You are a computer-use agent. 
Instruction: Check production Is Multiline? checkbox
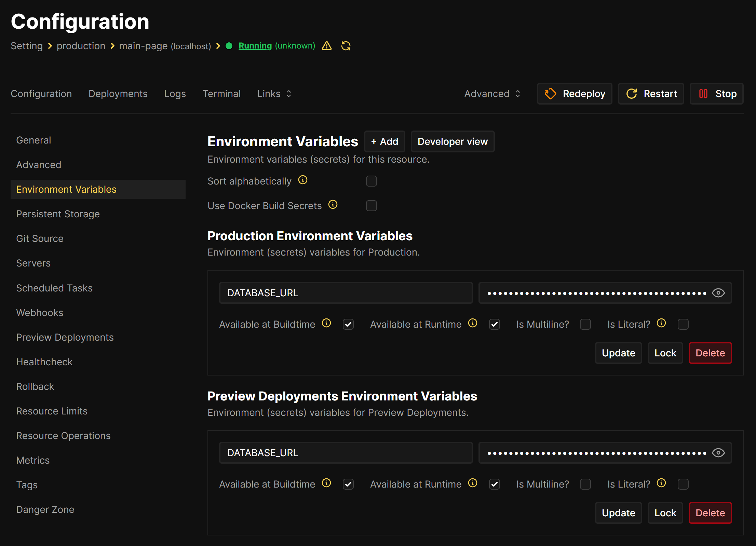point(585,324)
